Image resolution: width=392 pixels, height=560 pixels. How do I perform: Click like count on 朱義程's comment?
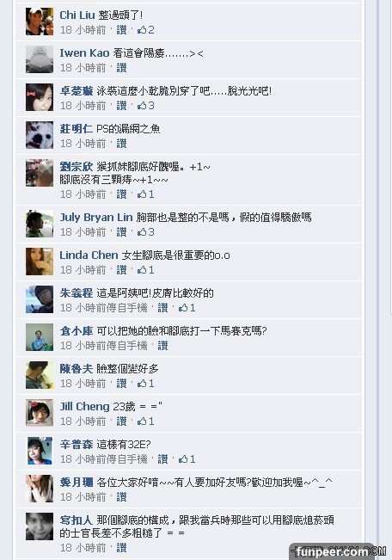click(x=187, y=308)
